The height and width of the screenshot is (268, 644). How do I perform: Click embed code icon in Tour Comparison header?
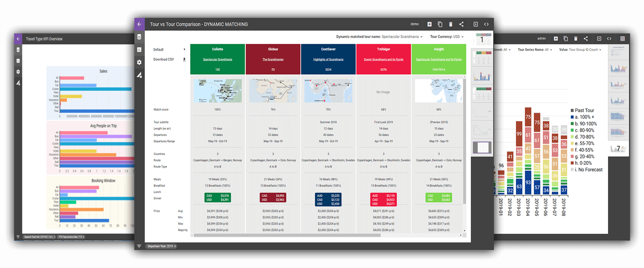pos(486,24)
